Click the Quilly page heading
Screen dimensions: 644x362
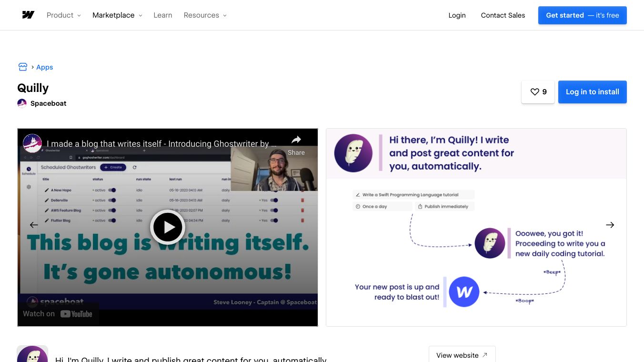pyautogui.click(x=33, y=88)
